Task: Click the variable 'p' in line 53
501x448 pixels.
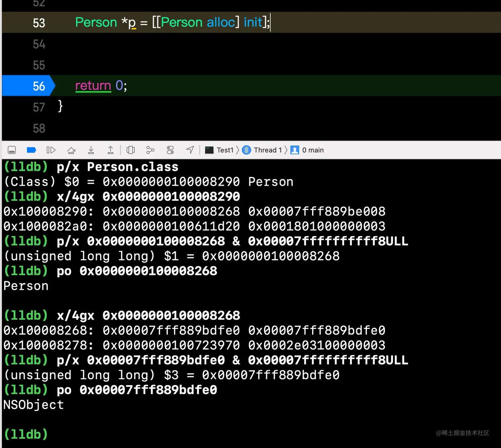Action: (x=132, y=23)
